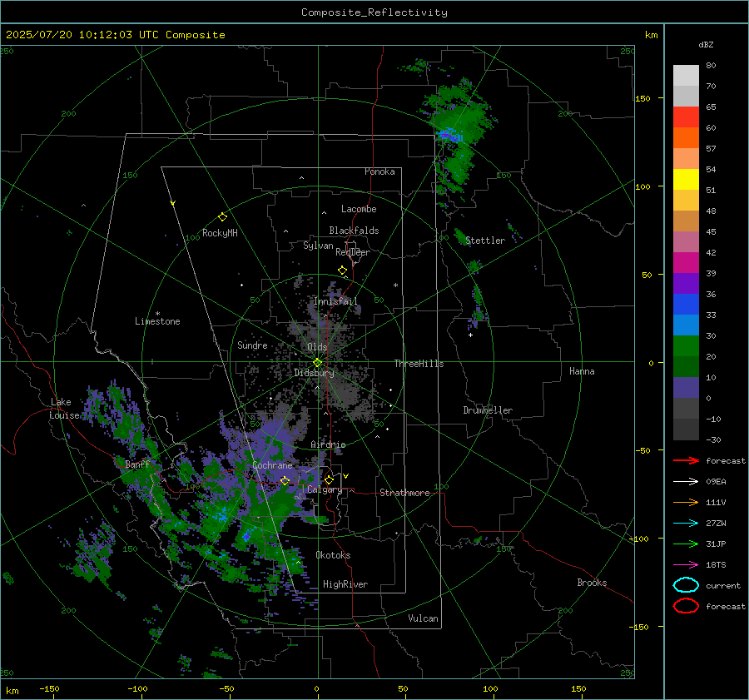The image size is (749, 700).
Task: Click the Strathmore label
Action: click(404, 493)
